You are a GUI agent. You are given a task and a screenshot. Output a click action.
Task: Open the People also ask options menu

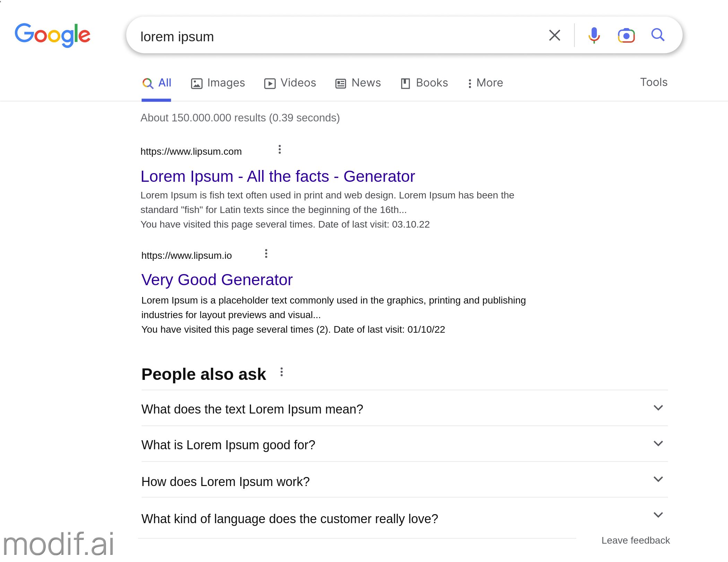281,373
